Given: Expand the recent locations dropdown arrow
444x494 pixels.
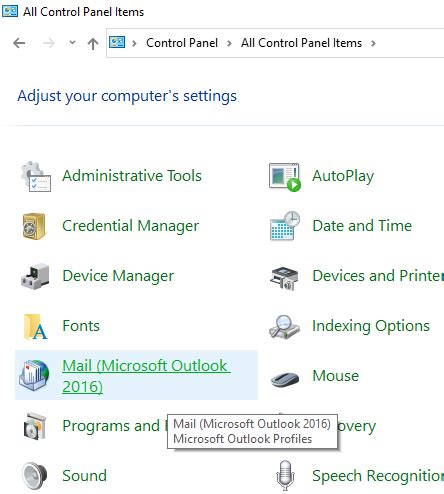Looking at the screenshot, I should [72, 43].
